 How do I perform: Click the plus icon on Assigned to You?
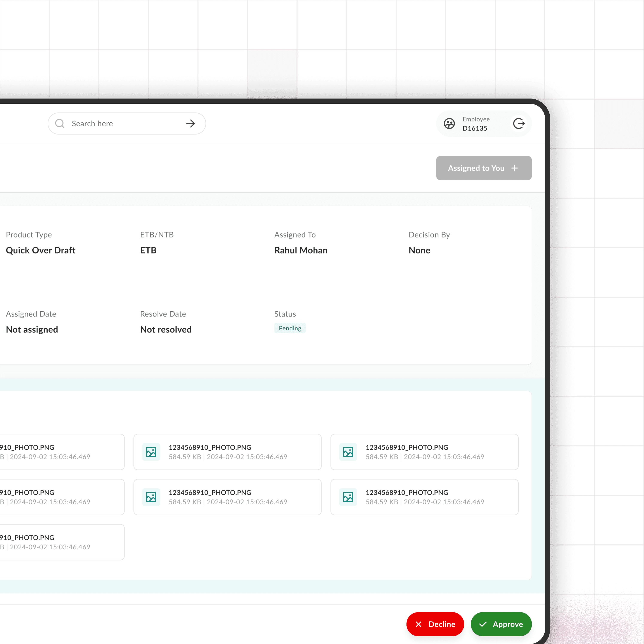[x=514, y=168]
